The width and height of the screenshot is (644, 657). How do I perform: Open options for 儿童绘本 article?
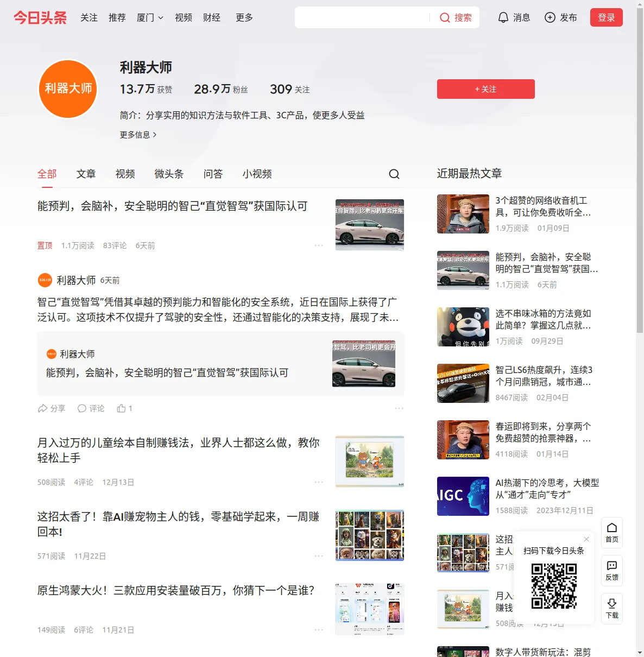pyautogui.click(x=319, y=482)
